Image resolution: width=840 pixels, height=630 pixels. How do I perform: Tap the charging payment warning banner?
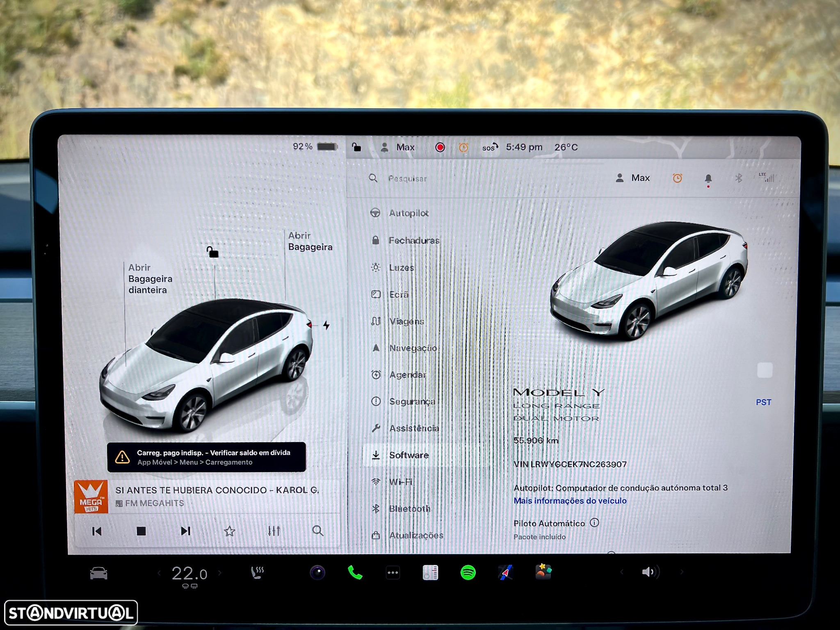pyautogui.click(x=206, y=457)
